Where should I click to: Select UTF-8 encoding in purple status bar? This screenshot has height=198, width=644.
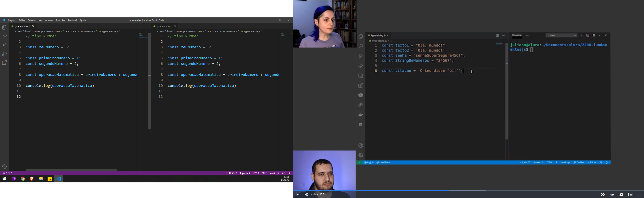(256, 173)
